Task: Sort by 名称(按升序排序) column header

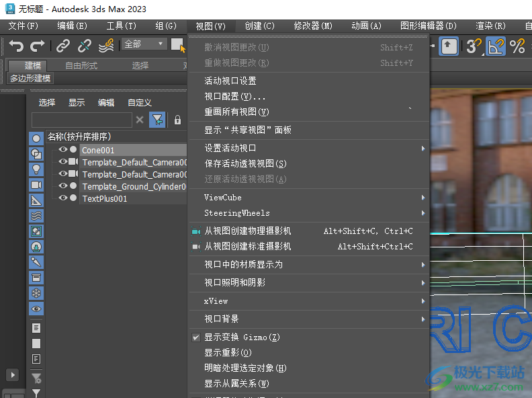Action: point(116,136)
